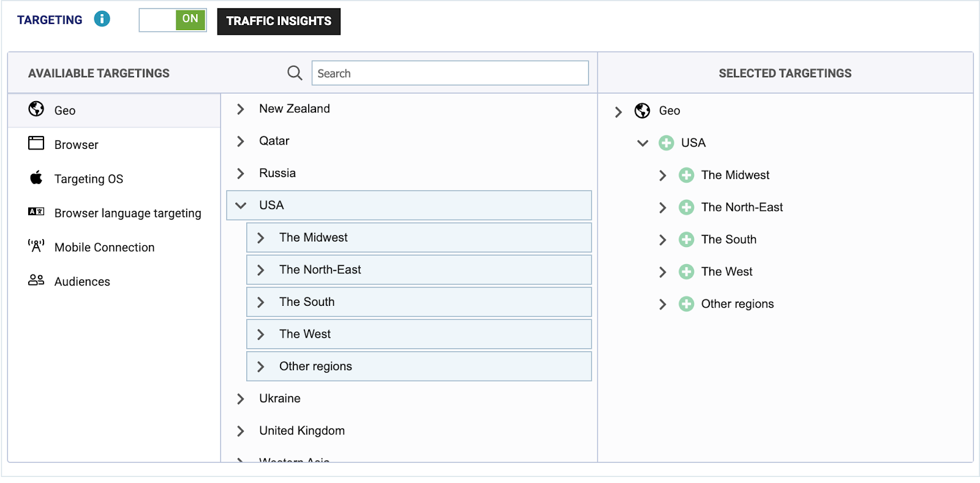Collapse the USA row in available list
Viewport: 980px width, 483px height.
pos(241,205)
